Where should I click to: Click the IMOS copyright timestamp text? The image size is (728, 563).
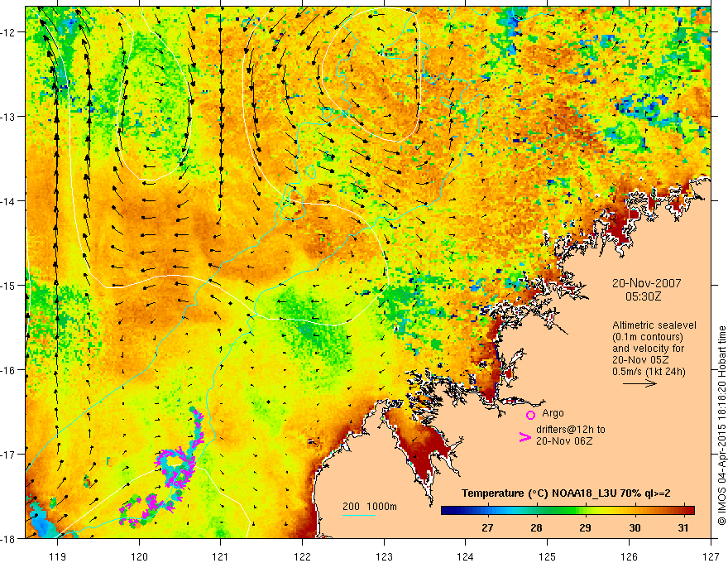721,426
